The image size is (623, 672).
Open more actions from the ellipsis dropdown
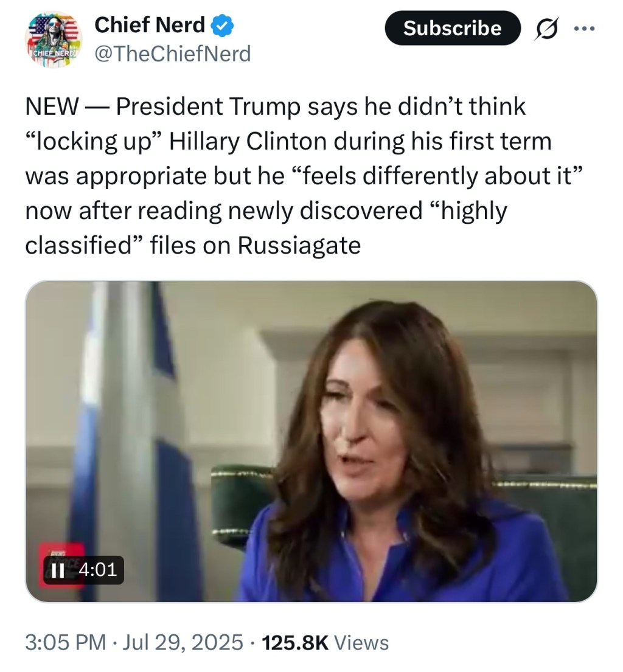[x=585, y=28]
